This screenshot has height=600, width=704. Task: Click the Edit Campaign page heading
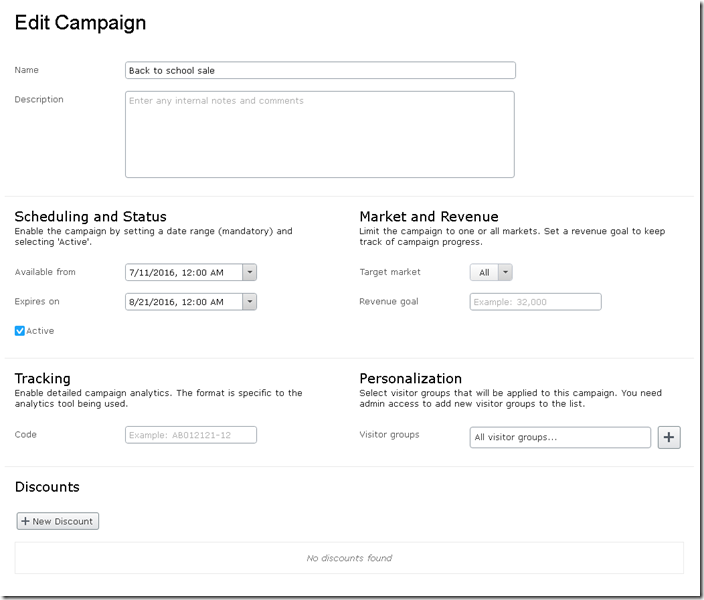coord(80,22)
